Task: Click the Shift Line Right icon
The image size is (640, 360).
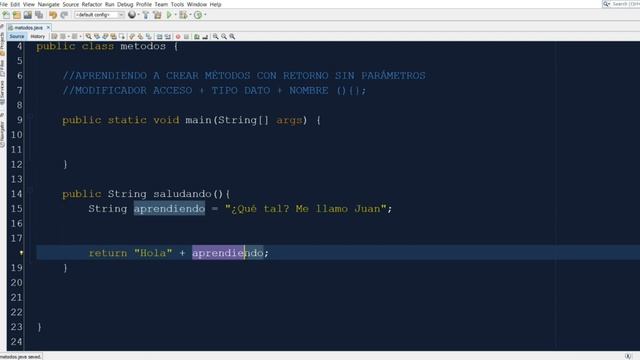Action: [x=168, y=37]
